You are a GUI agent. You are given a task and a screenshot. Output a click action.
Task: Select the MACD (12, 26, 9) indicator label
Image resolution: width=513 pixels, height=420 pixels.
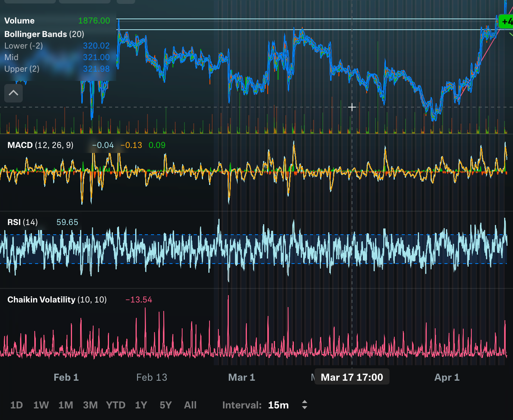pos(40,145)
